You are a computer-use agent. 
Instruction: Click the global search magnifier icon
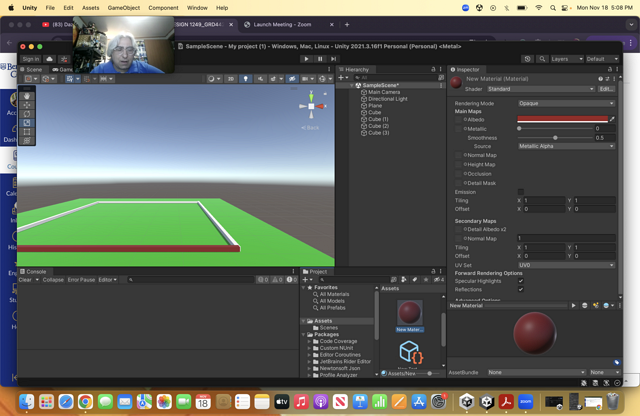pyautogui.click(x=542, y=59)
